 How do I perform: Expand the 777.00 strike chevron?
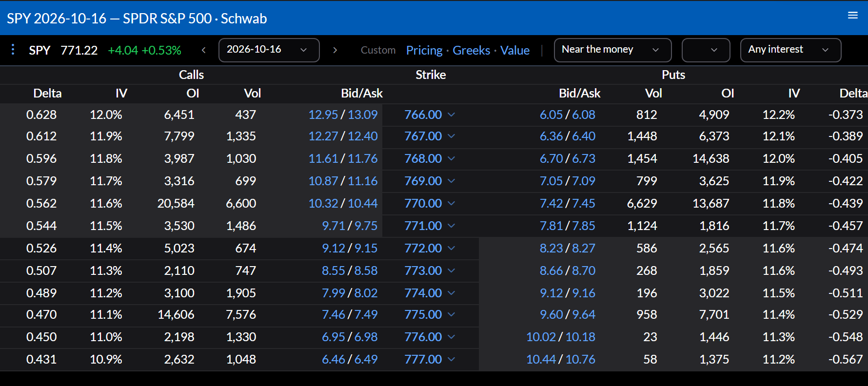click(451, 359)
